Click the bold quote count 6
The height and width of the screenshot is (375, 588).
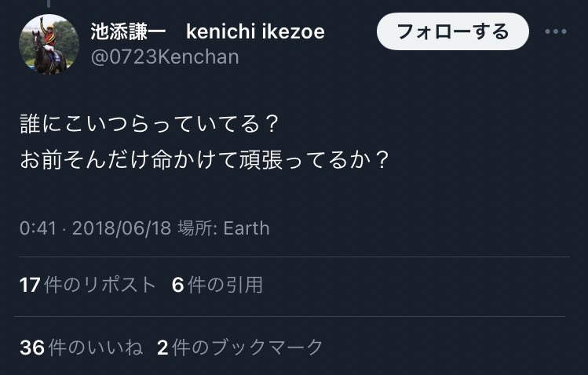[x=177, y=285]
